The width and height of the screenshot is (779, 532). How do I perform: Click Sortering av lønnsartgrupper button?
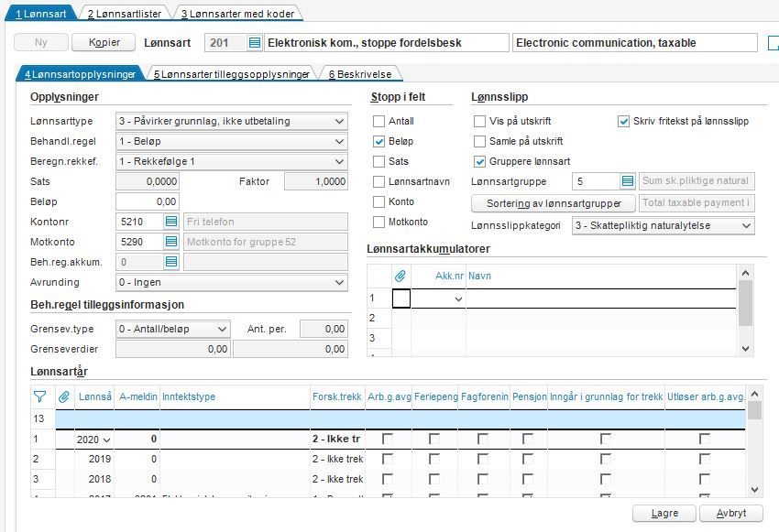(x=554, y=203)
